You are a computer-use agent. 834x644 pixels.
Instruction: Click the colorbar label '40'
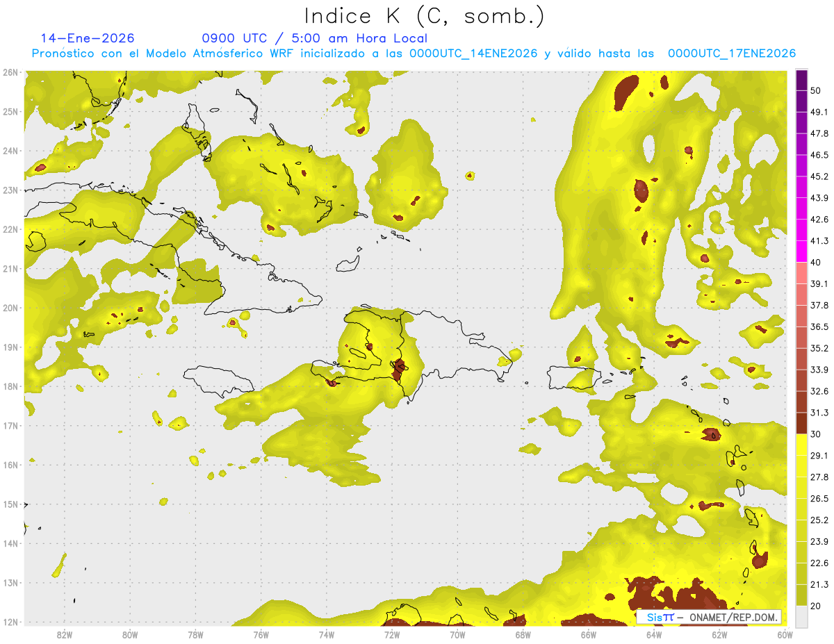(817, 262)
